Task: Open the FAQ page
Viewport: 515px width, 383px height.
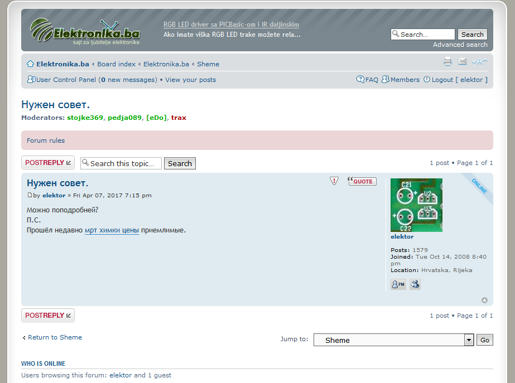Action: [x=367, y=80]
